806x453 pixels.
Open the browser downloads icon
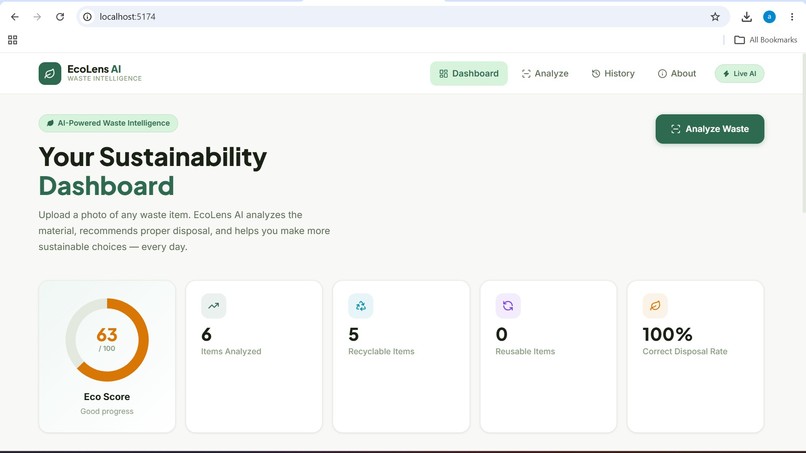click(x=746, y=17)
